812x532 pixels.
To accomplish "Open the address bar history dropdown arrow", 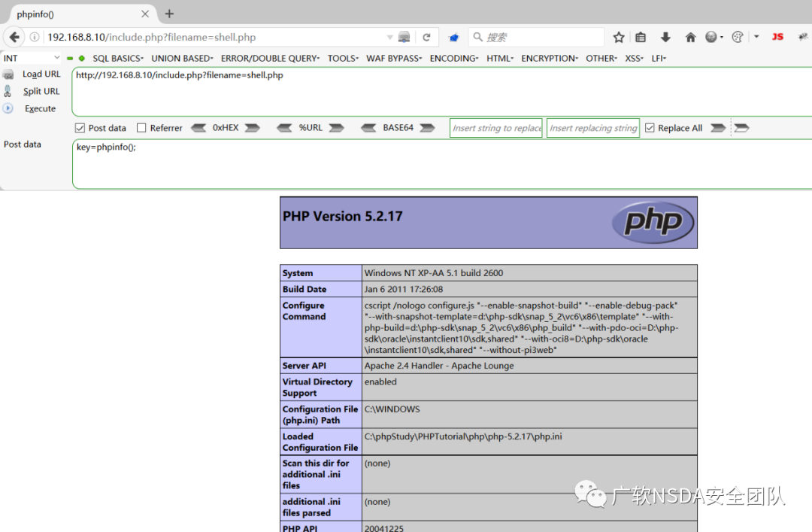I will [389, 38].
